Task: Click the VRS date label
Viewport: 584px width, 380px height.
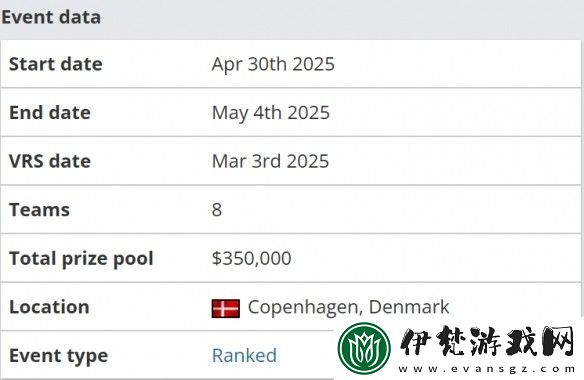Action: click(50, 161)
